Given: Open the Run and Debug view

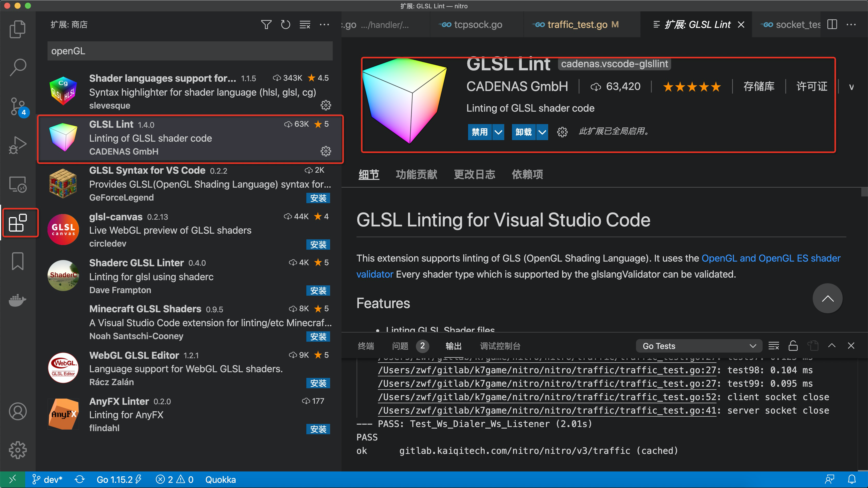Looking at the screenshot, I should coord(18,145).
